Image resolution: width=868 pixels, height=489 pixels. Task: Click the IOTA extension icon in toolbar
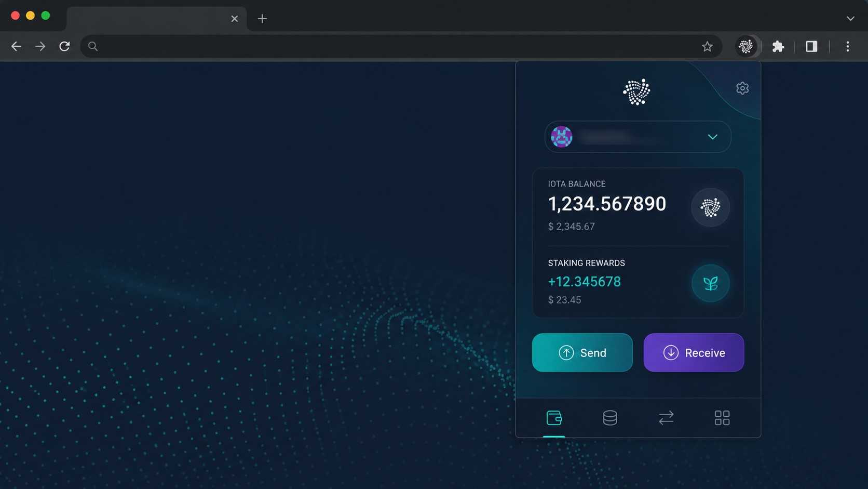[x=746, y=46]
